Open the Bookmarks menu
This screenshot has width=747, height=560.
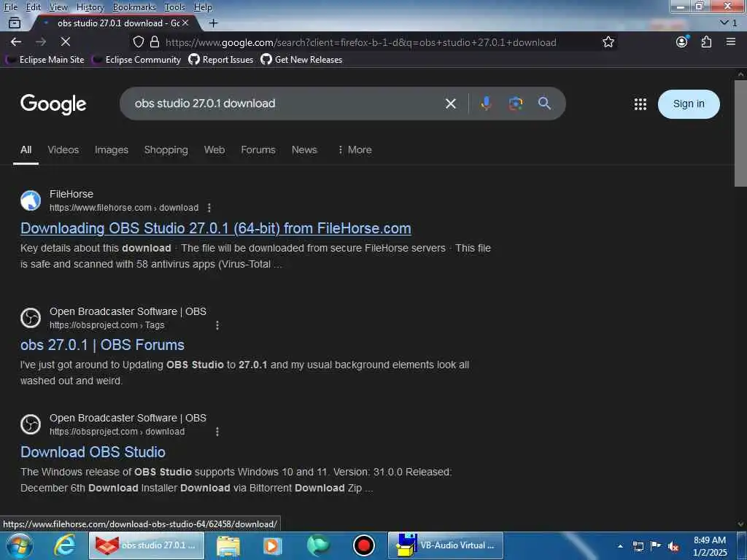click(134, 7)
